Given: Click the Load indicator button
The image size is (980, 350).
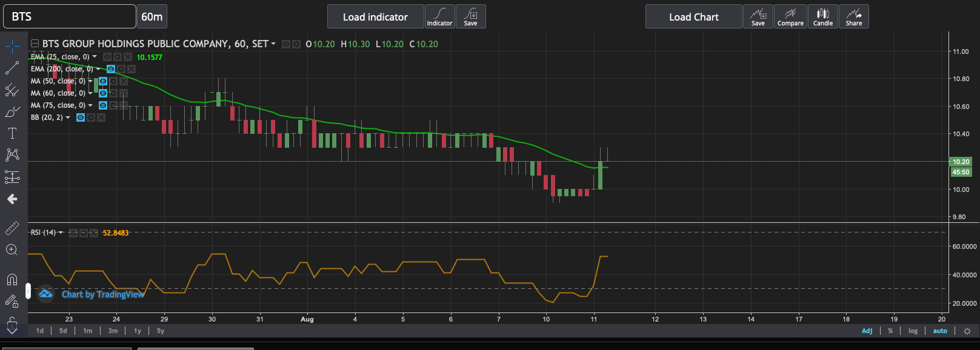Looking at the screenshot, I should [376, 16].
